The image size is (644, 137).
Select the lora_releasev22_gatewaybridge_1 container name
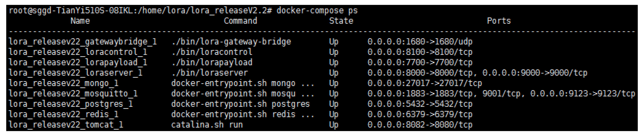tap(83, 41)
